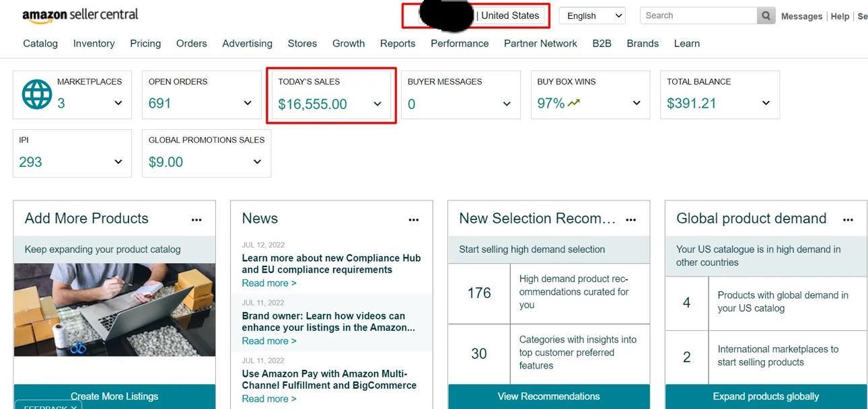Open New Selection Recommendations three-dot menu

coord(631,219)
